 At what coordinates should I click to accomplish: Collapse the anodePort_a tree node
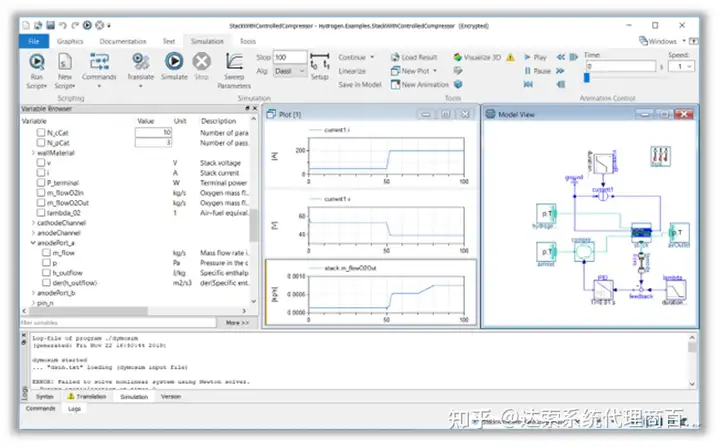(33, 243)
